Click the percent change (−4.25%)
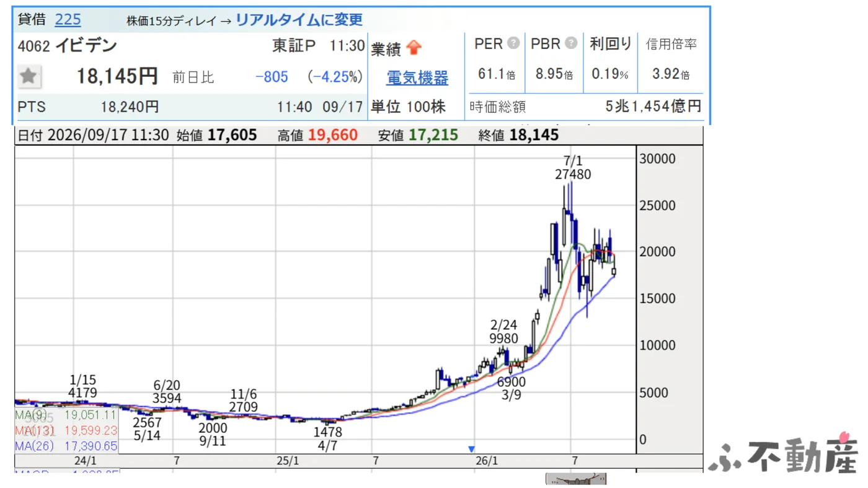 tap(335, 77)
